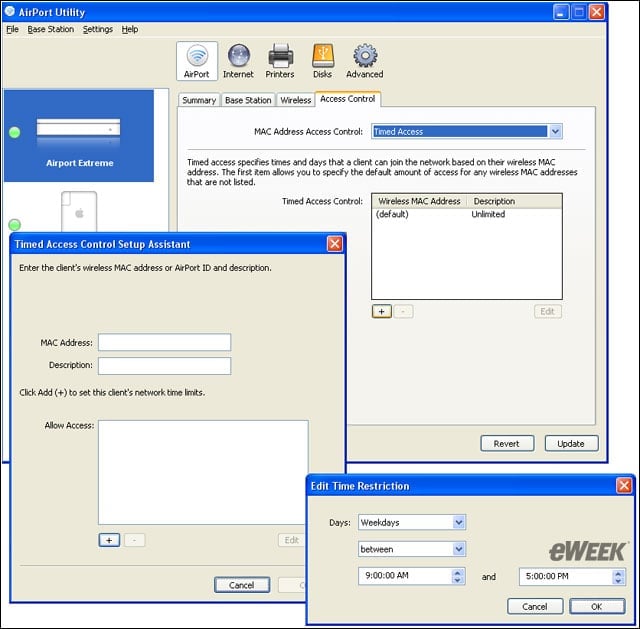Switch to the Wireless tab
The width and height of the screenshot is (640, 629).
point(296,100)
